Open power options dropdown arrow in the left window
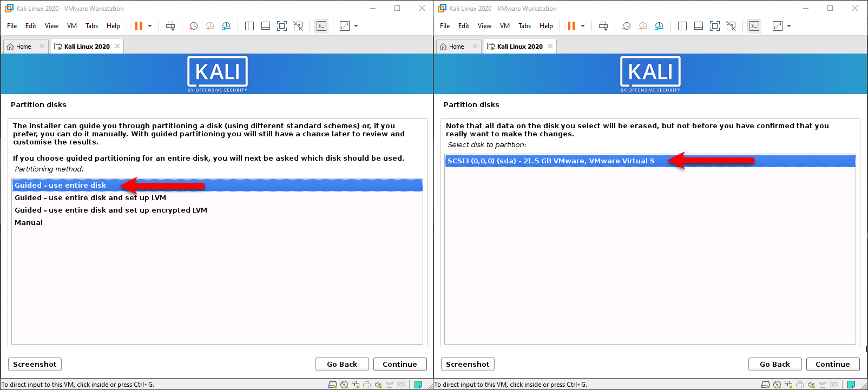The height and width of the screenshot is (390, 868). pos(150,26)
